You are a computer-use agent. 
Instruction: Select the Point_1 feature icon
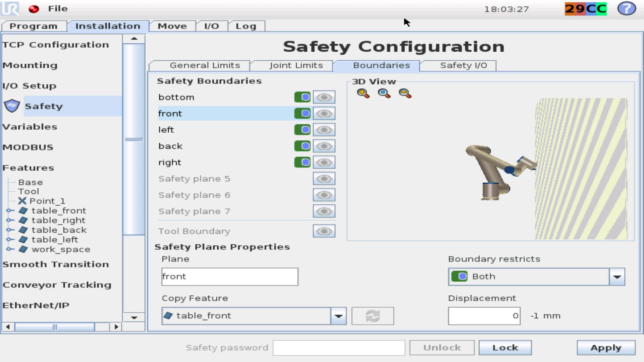[x=22, y=201]
